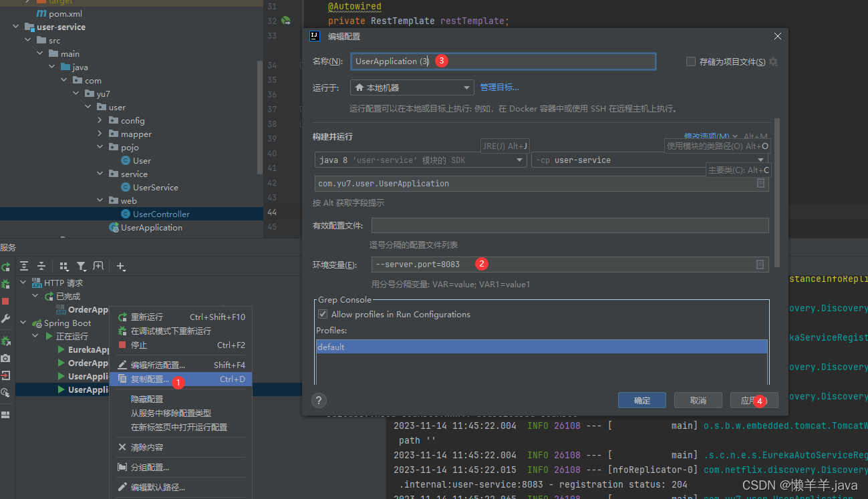Screen dimensions: 868x499
Task: Click the 名称 name input field
Action: click(503, 61)
